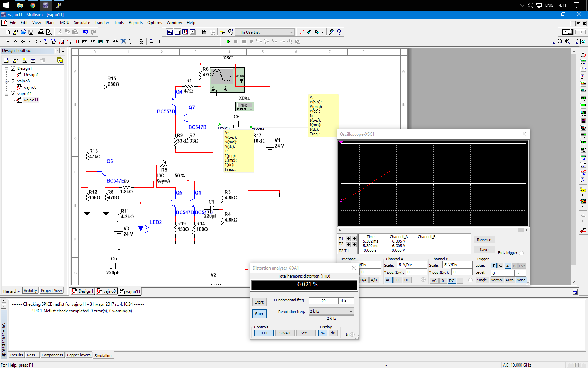588x368 pixels.
Task: Select Ext. trigger radio button
Action: click(521, 253)
